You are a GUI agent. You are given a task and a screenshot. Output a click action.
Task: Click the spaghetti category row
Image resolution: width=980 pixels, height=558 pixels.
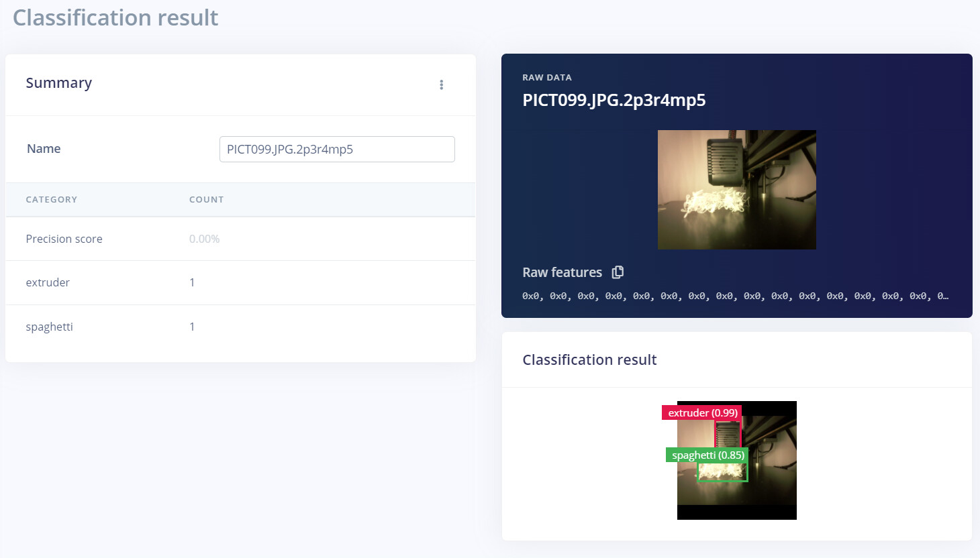tap(240, 327)
